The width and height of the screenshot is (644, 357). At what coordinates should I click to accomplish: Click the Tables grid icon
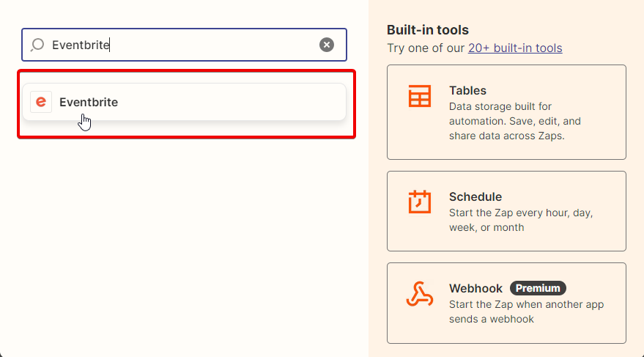(419, 96)
